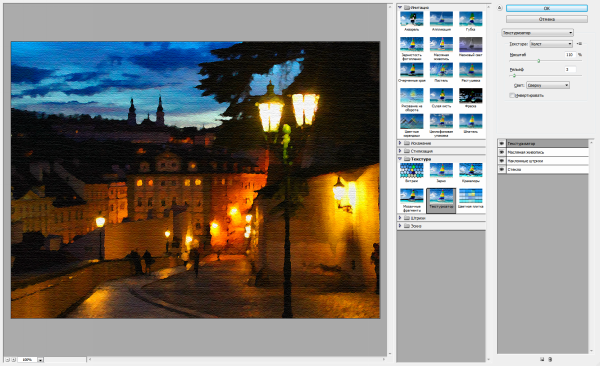Create a new effect layer icon
This screenshot has width=600, height=366.
(542, 359)
